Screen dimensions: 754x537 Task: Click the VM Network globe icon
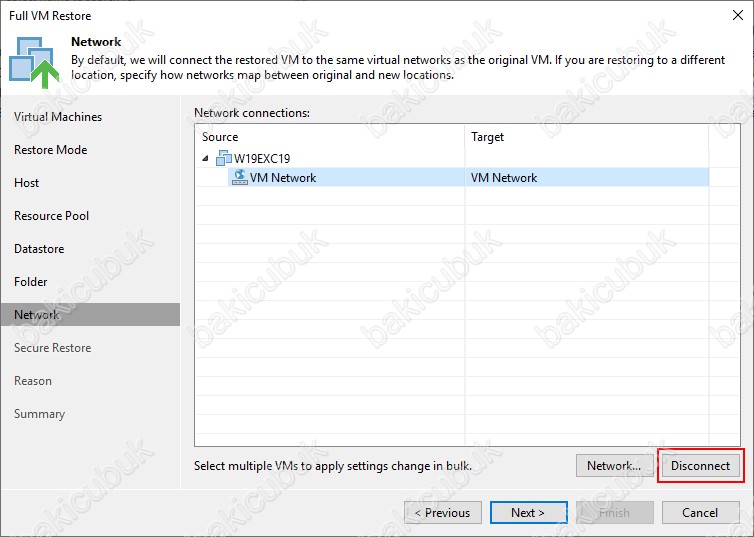tap(239, 177)
